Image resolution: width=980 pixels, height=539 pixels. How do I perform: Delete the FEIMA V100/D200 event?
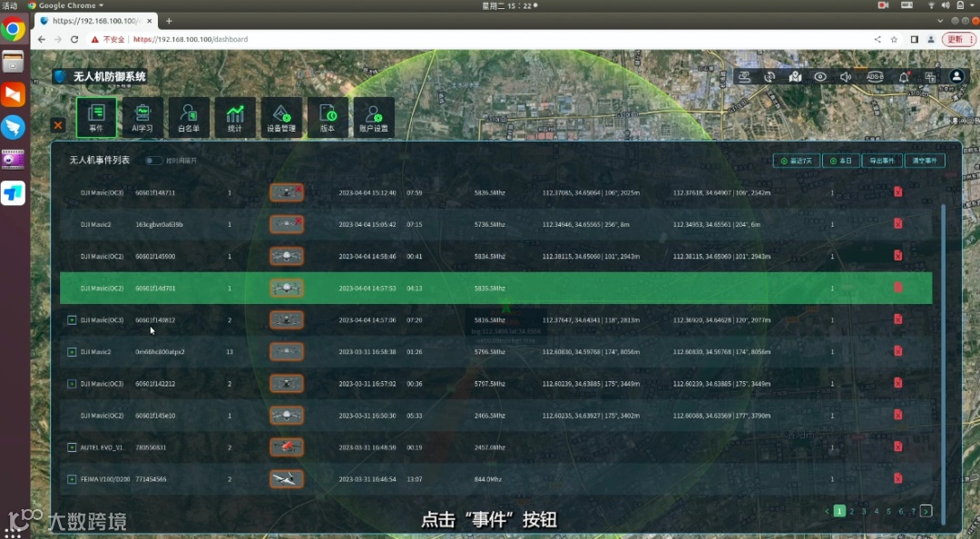click(898, 479)
